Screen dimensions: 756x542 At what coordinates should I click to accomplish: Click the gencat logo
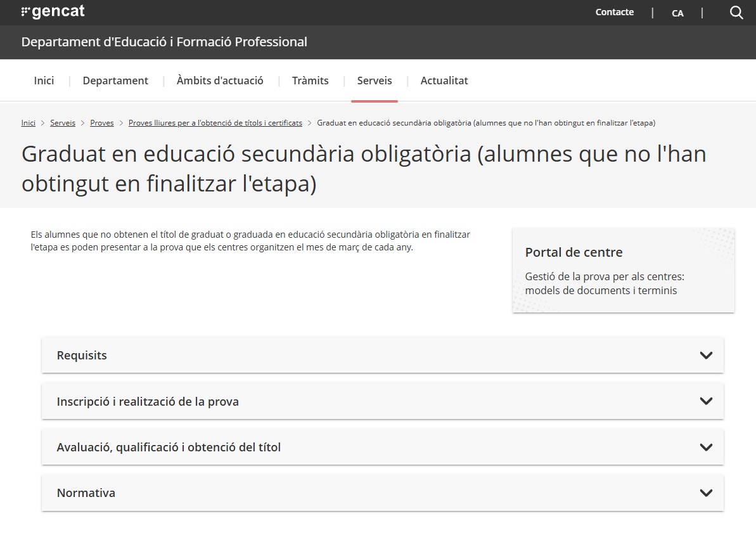[x=53, y=12]
